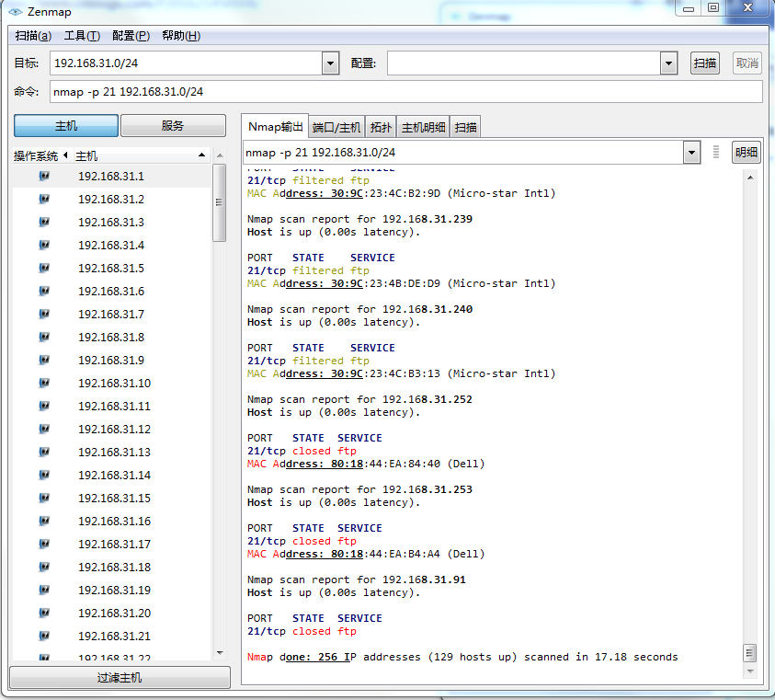The image size is (775, 700).
Task: Click the 扫描 scan button
Action: click(x=704, y=63)
